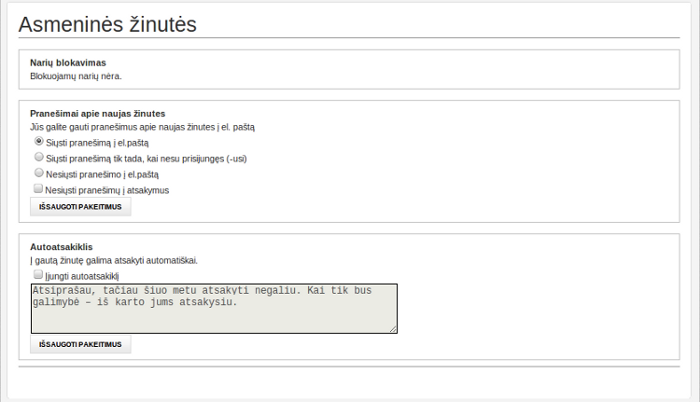Click the "Autoatsakiklis" section heading
The width and height of the screenshot is (700, 402).
coord(62,246)
